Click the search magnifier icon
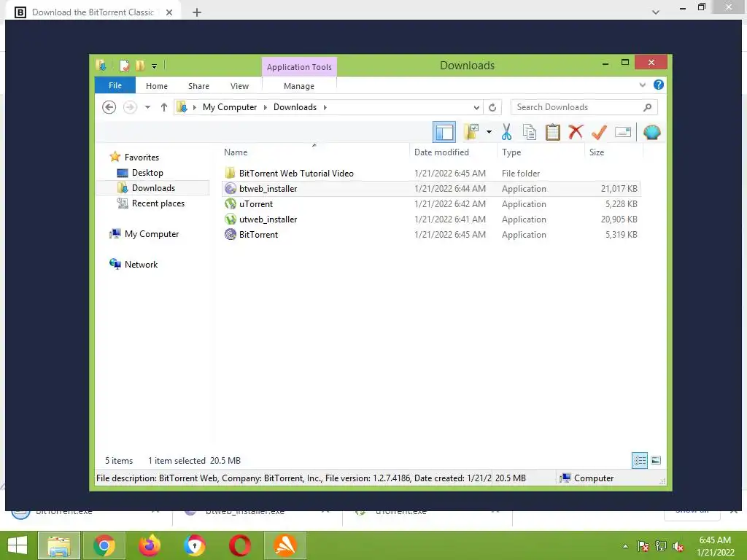Image resolution: width=747 pixels, height=560 pixels. coord(648,107)
